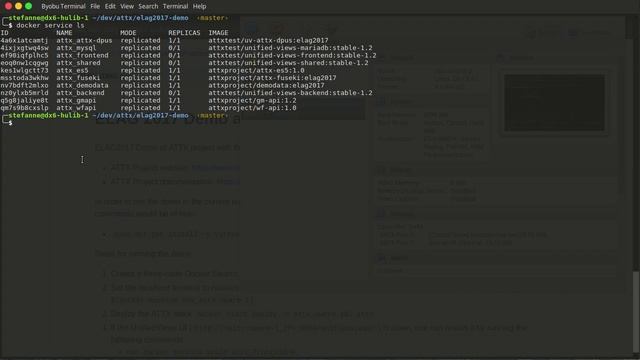Click image attxproject/gm-api:1.2
The image size is (640, 360).
pos(252,100)
